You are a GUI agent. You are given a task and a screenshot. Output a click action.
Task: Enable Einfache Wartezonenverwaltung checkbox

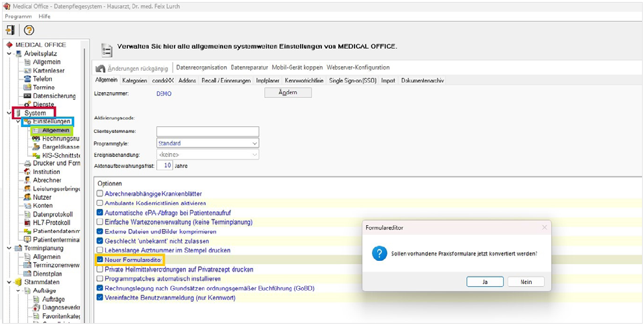coord(99,222)
